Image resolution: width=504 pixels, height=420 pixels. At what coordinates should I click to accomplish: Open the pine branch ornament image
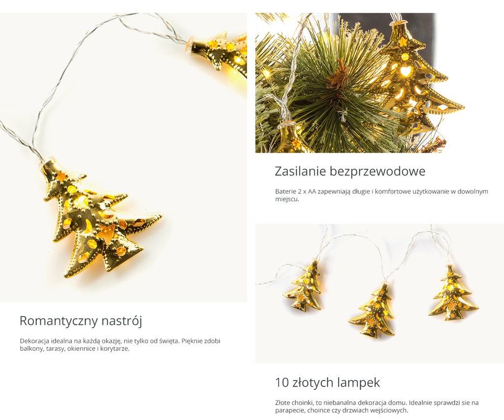pyautogui.click(x=379, y=83)
